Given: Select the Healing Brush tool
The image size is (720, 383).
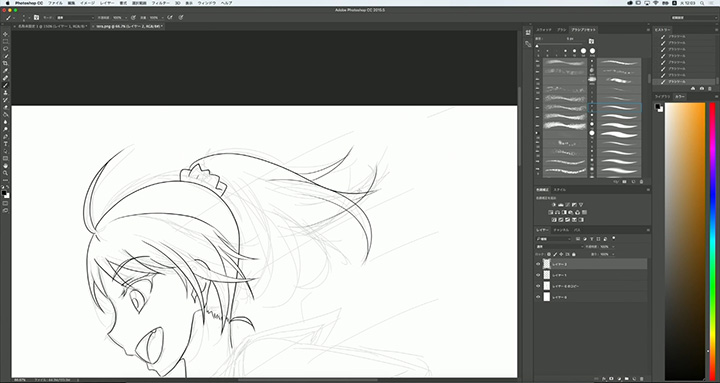Looking at the screenshot, I should [x=6, y=78].
